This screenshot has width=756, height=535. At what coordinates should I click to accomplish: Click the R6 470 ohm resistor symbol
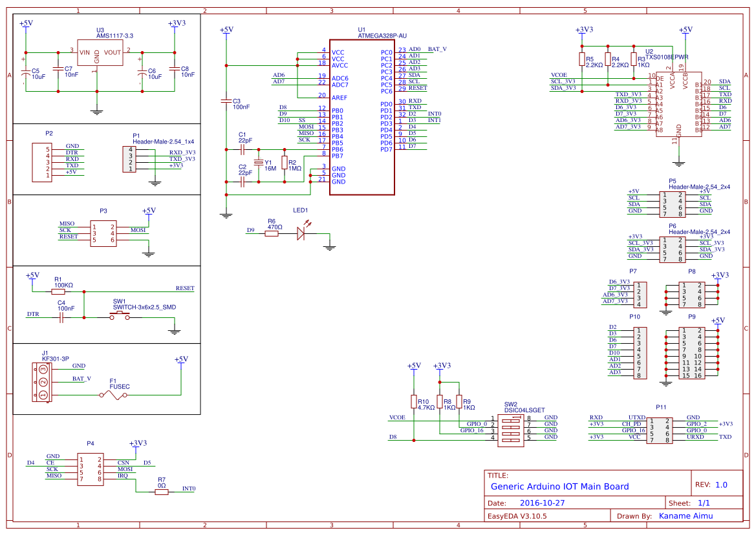[270, 235]
